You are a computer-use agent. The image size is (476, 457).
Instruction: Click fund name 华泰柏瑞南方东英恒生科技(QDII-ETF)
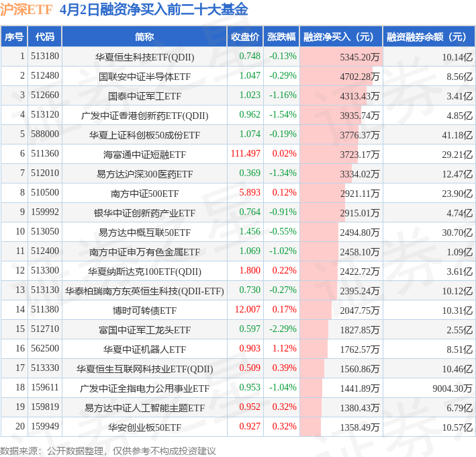144,291
